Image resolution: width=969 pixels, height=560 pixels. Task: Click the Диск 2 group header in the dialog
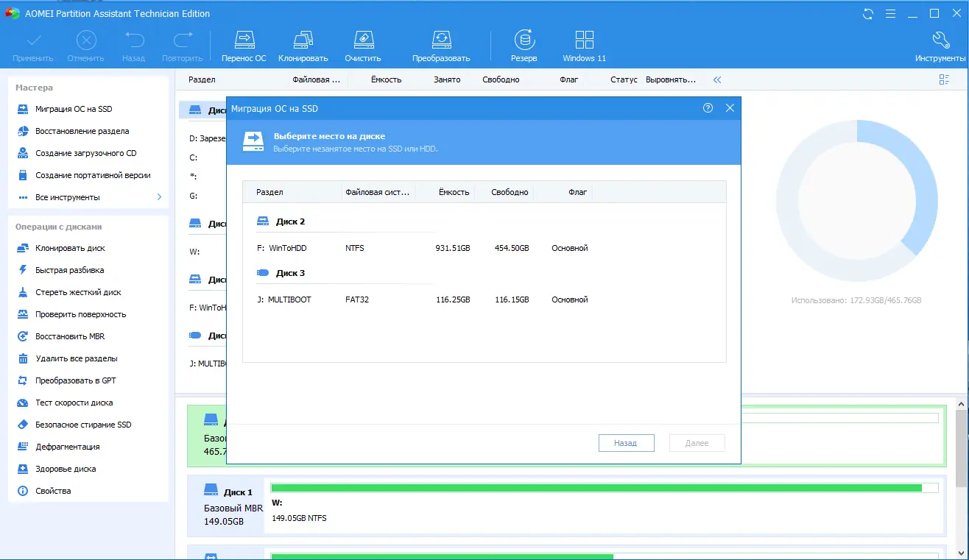coord(290,221)
